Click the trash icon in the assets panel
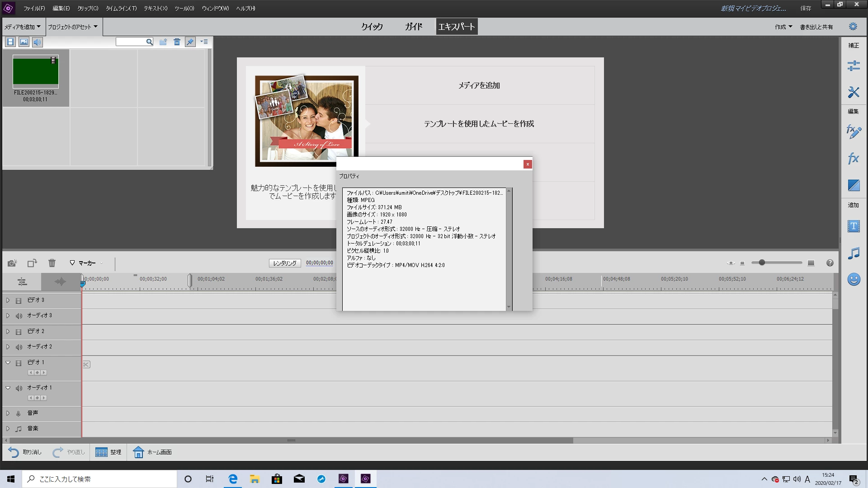 coord(177,42)
